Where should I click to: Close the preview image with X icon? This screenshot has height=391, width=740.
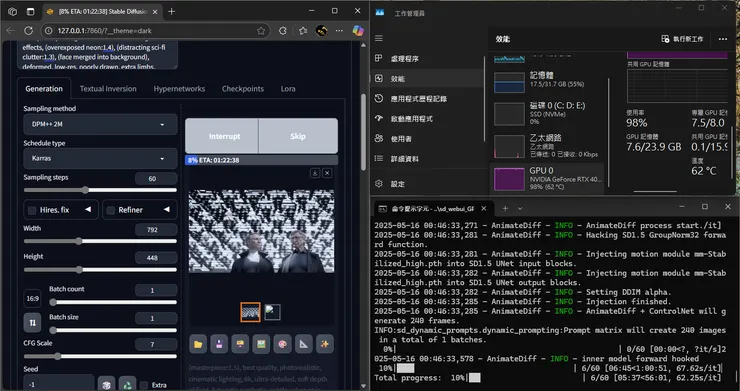point(327,173)
